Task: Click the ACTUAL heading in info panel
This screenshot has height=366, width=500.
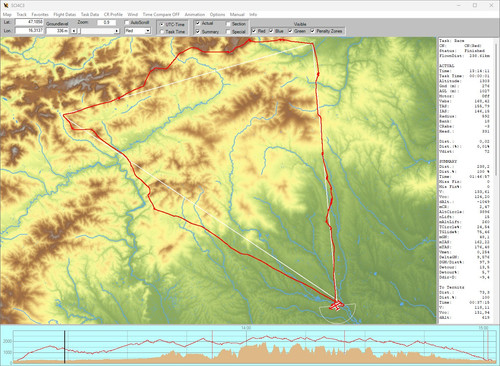Action: [446, 66]
